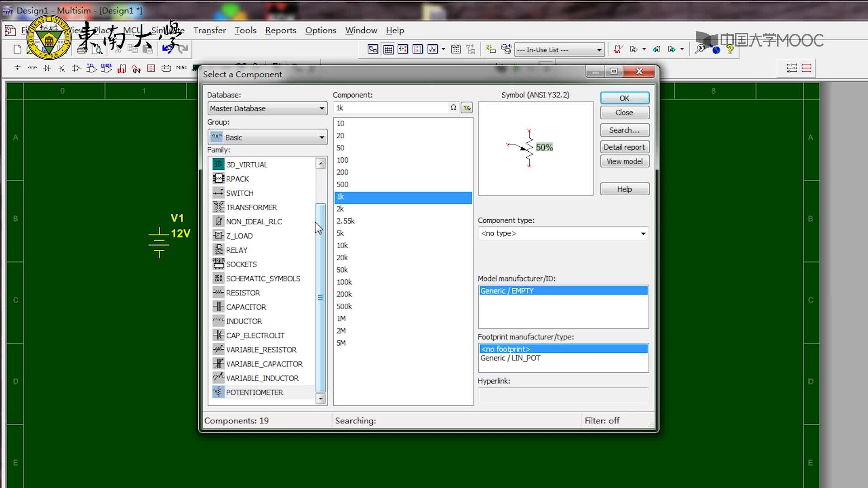Select the CAPACITOR family icon
Viewport: 868px width, 488px height.
pos(217,306)
